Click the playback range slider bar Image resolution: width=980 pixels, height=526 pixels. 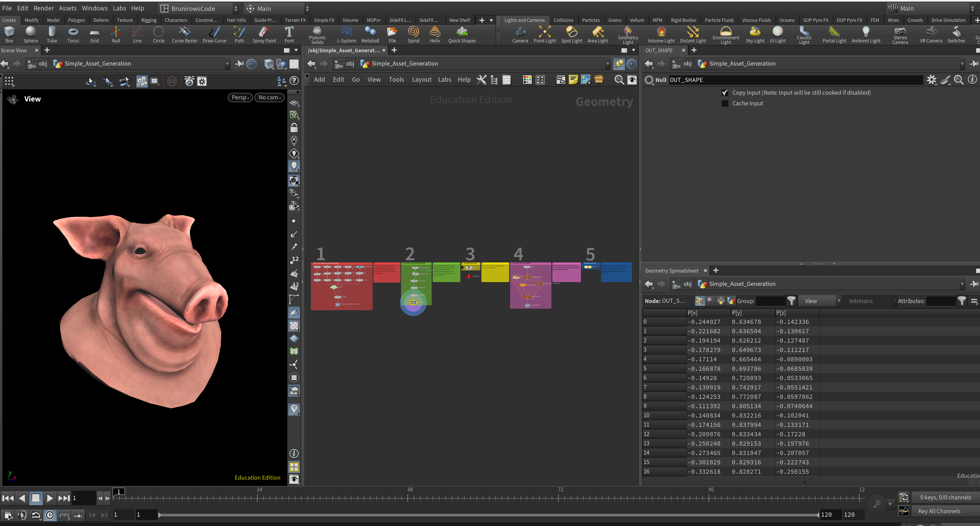[x=488, y=515]
